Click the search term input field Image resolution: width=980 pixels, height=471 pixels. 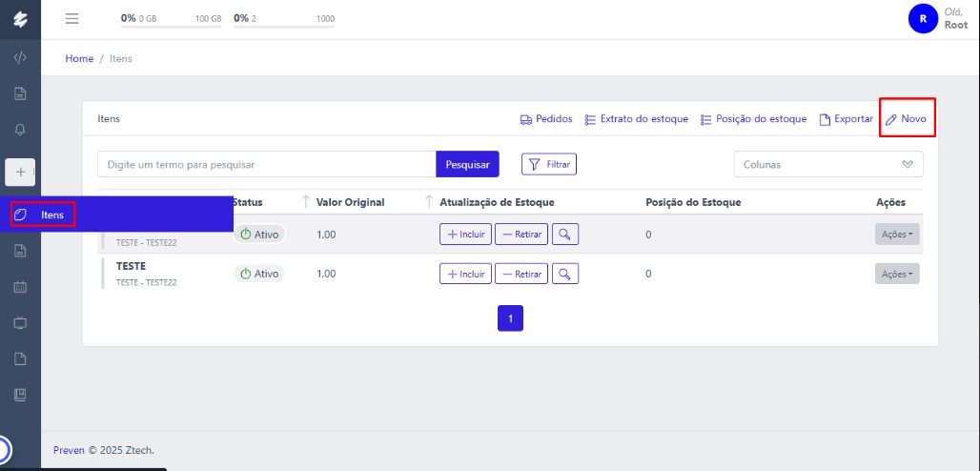(266, 164)
